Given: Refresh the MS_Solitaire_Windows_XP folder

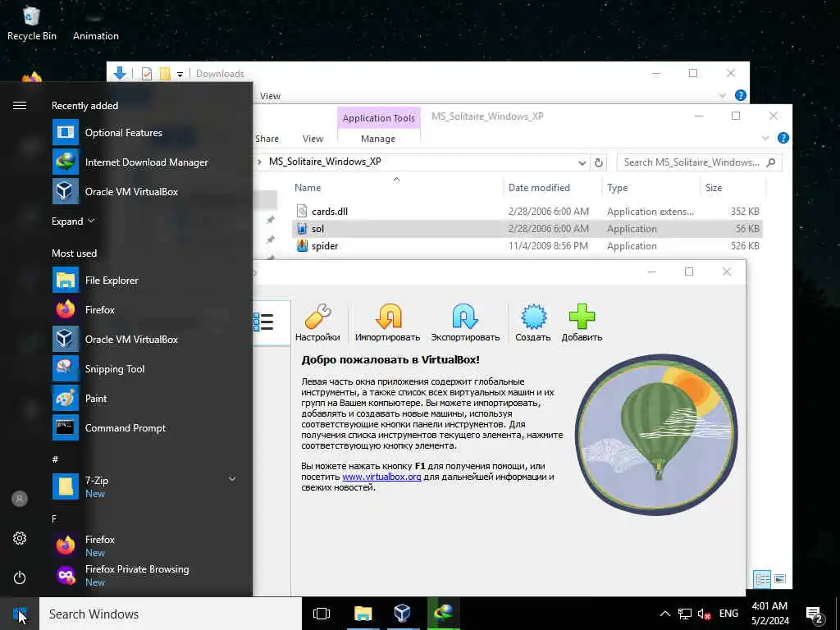Looking at the screenshot, I should pyautogui.click(x=599, y=162).
